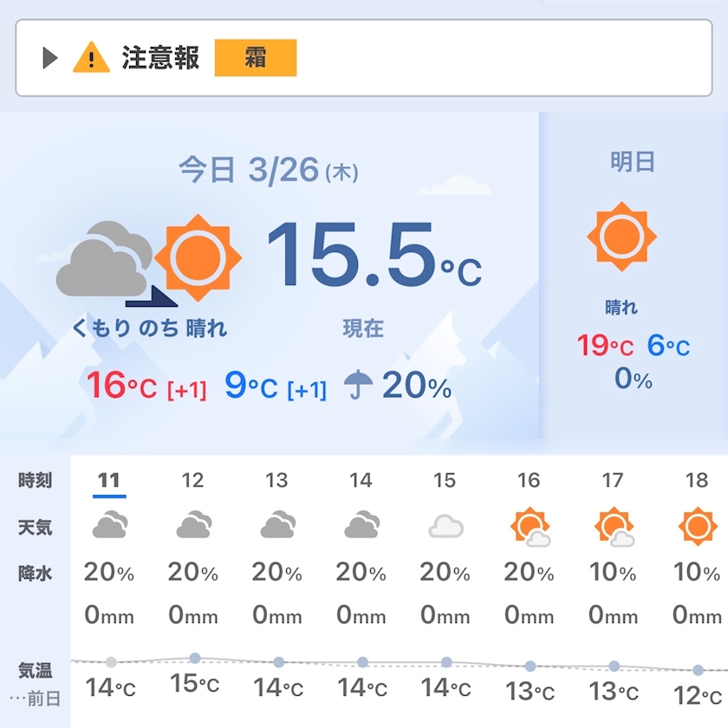The height and width of the screenshot is (728, 728).
Task: Click tomorrow's high temperature 19°C
Action: coord(605,346)
